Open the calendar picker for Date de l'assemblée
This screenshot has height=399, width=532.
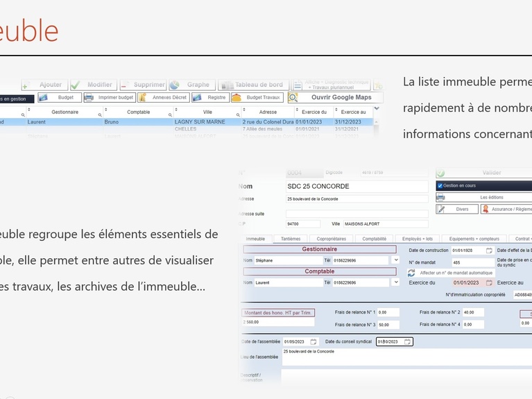[313, 341]
